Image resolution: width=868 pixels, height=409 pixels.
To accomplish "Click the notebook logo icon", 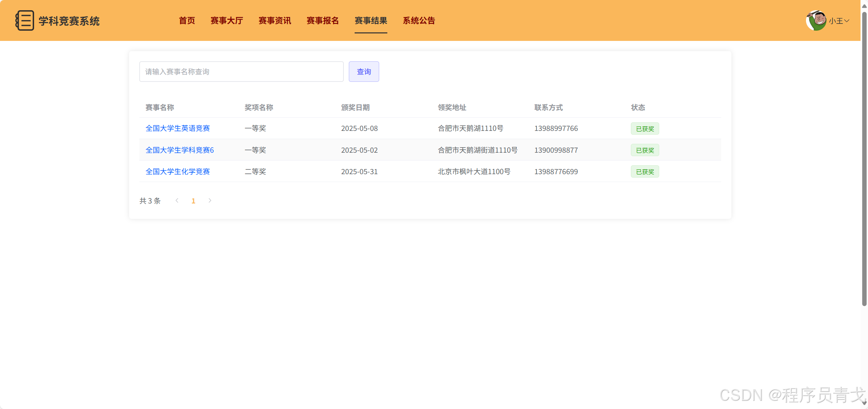I will pyautogui.click(x=25, y=20).
